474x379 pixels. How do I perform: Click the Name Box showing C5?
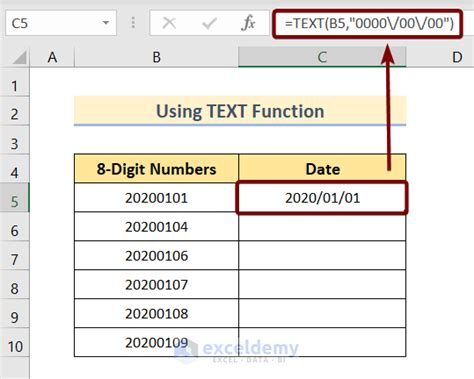61,23
